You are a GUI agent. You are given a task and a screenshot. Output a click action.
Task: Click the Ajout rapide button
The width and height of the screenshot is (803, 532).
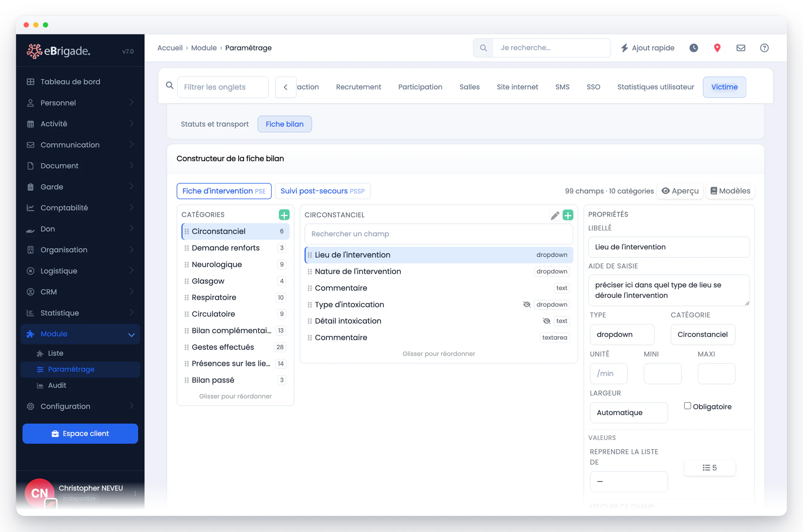pos(648,48)
